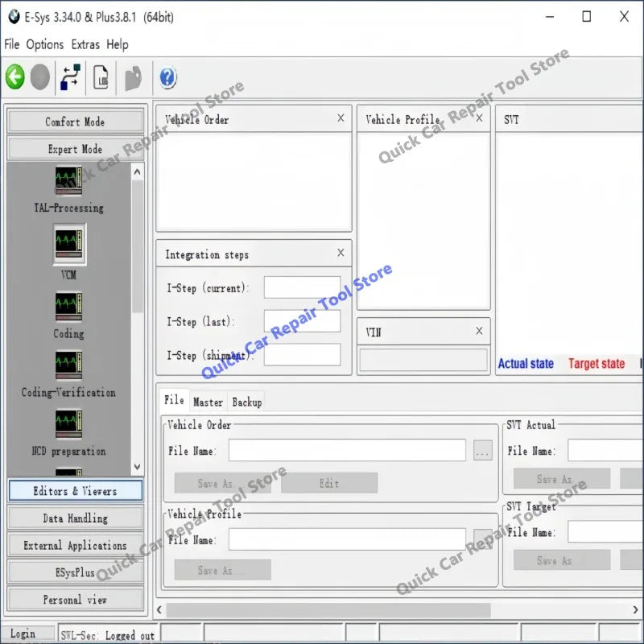The height and width of the screenshot is (644, 644).
Task: Click the Actual state legend label
Action: click(x=526, y=364)
